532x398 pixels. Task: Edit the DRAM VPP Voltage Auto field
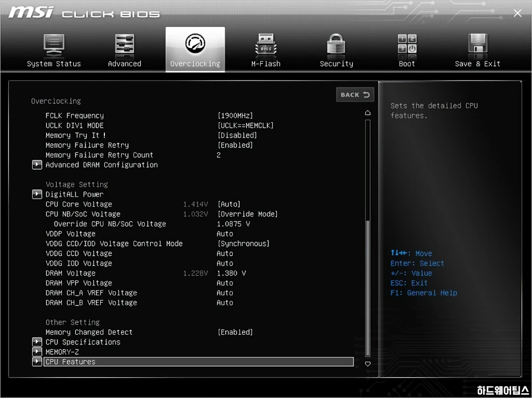[225, 283]
